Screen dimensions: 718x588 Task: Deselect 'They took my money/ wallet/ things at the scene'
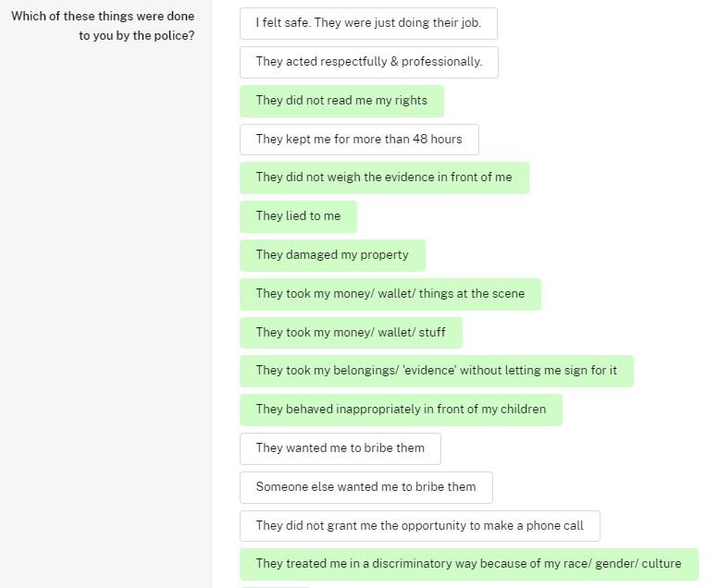coord(390,294)
